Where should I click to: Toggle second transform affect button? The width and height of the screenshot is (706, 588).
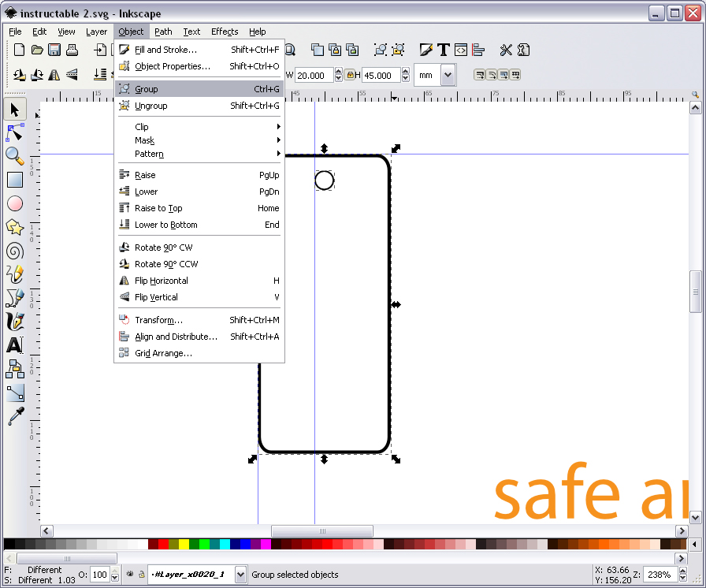click(492, 75)
